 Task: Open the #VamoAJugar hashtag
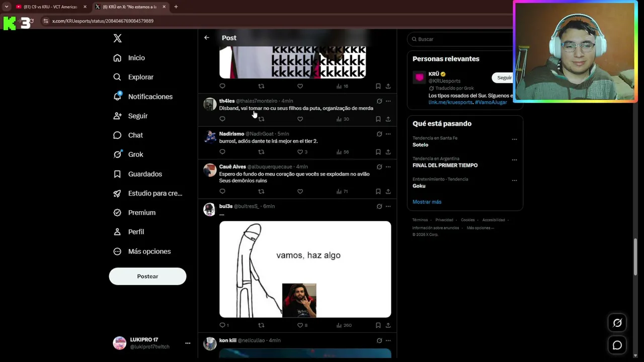pos(491,102)
